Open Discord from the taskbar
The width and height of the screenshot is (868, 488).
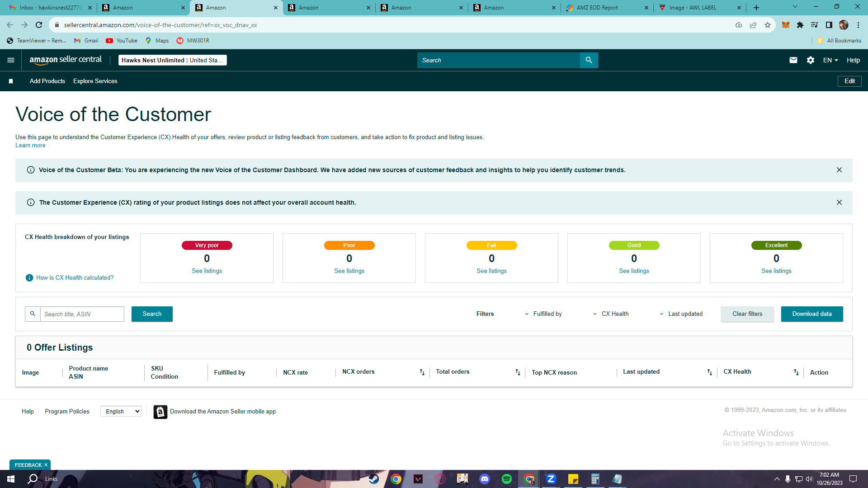[485, 479]
